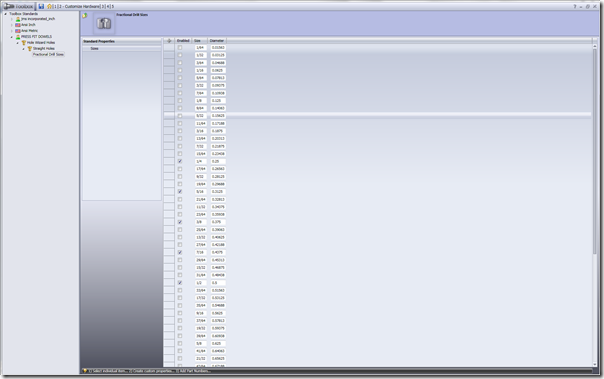Click the Diameter field showing 0.125
This screenshot has width=604, height=379.
coord(218,101)
